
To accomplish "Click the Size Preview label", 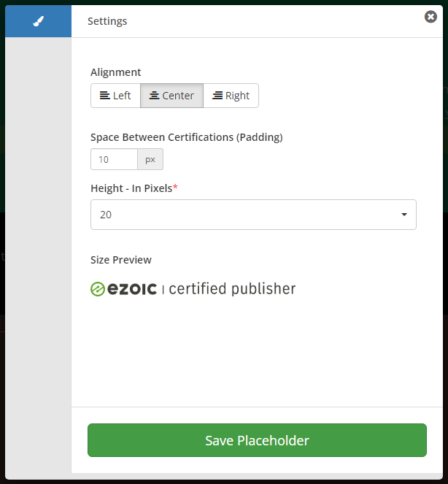I will pos(121,260).
